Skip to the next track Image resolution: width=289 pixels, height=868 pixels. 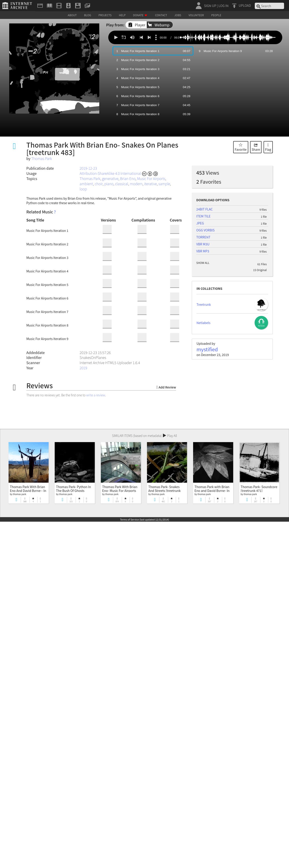click(x=149, y=37)
